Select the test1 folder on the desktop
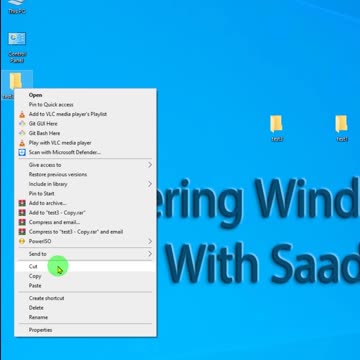Screen dimensions: 360x360 tap(341, 128)
